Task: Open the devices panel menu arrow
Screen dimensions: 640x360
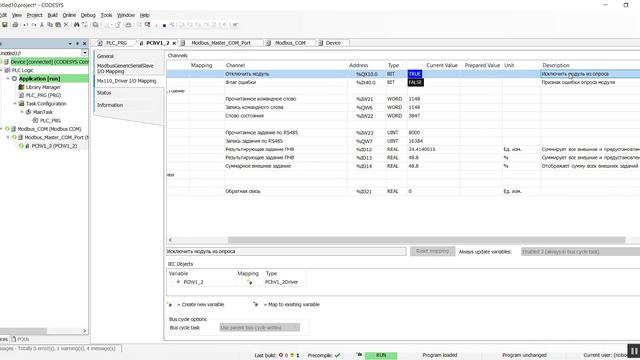Action: click(70, 43)
